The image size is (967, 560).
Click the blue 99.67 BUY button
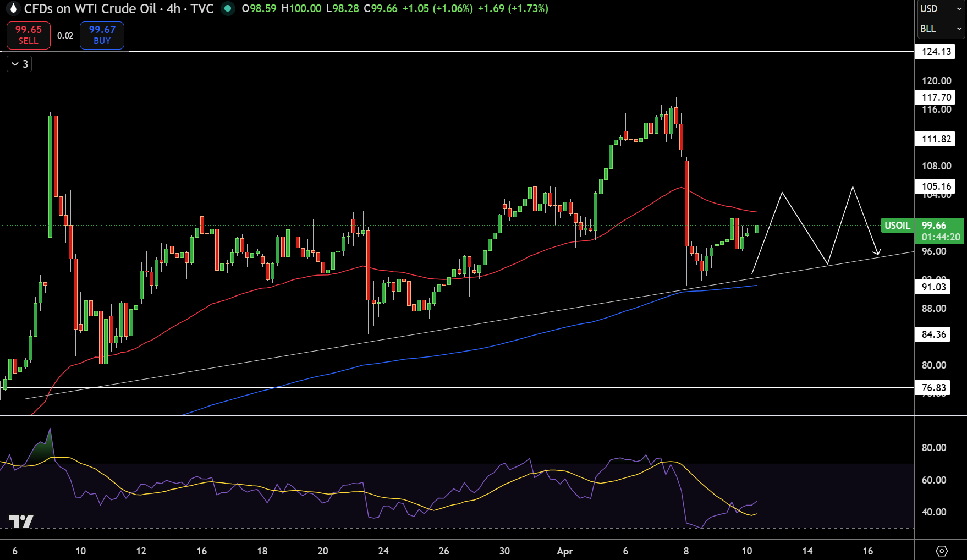coord(102,35)
